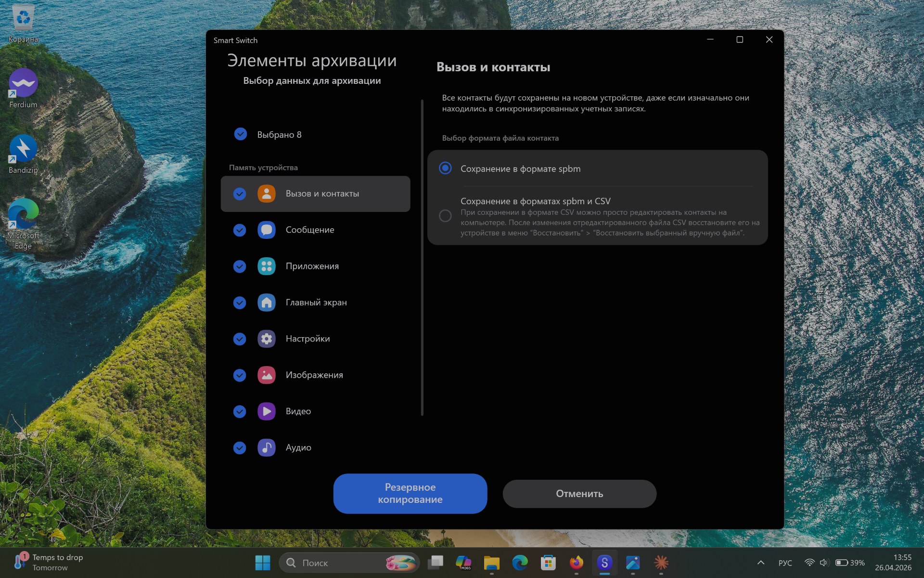Uncheck the Сообщение checkbox
The width and height of the screenshot is (924, 578).
(240, 230)
